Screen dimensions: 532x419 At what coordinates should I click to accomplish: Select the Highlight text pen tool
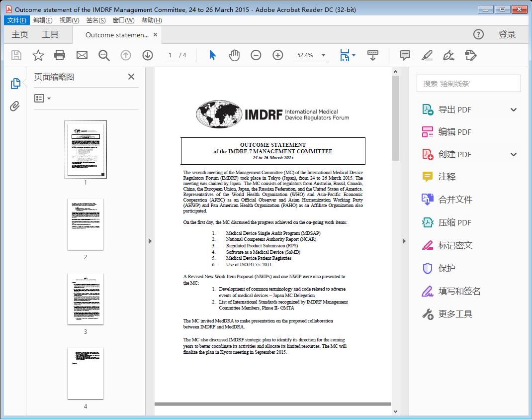427,55
